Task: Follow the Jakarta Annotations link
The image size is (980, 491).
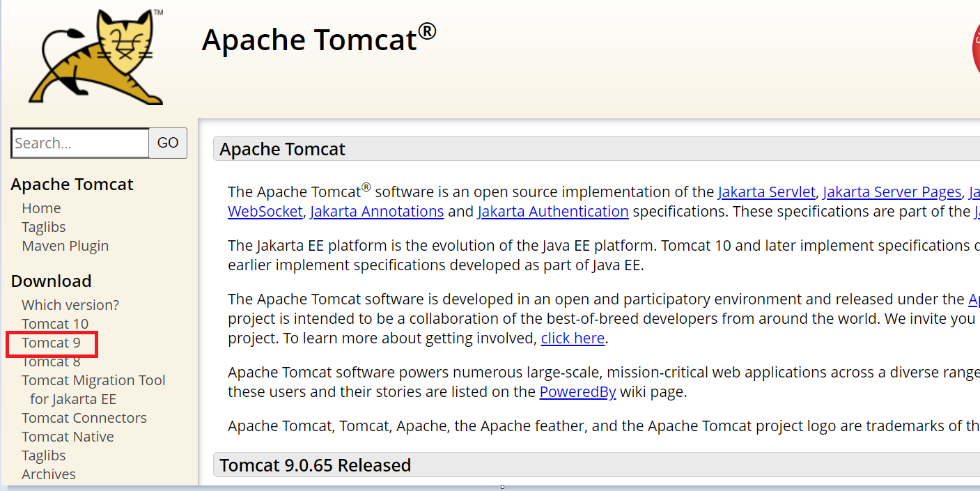Action: point(377,211)
